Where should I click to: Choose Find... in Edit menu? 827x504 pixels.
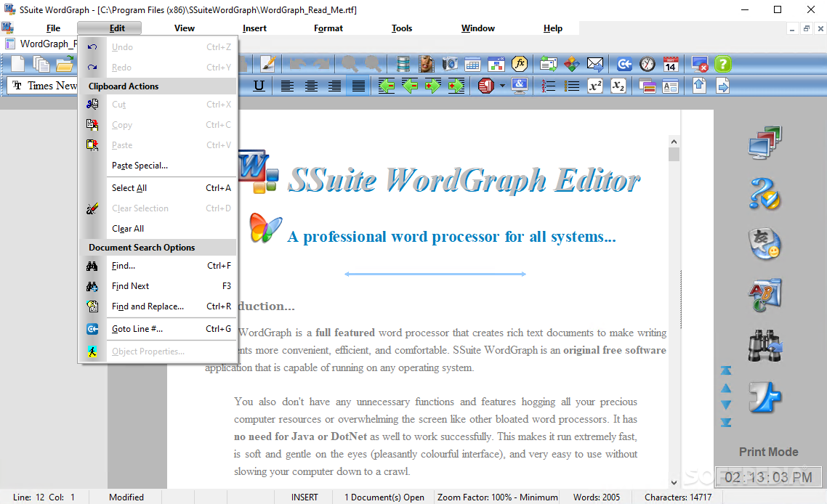pyautogui.click(x=158, y=266)
